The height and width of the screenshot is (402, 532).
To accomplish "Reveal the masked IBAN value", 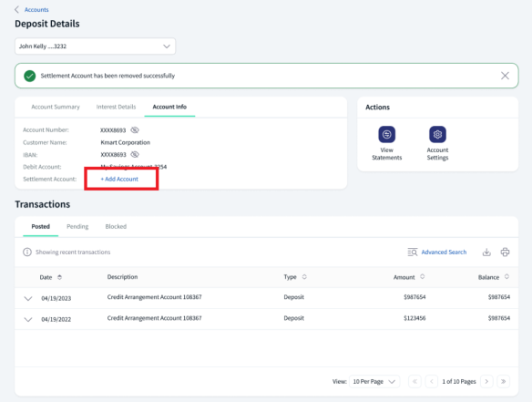I will pyautogui.click(x=135, y=154).
